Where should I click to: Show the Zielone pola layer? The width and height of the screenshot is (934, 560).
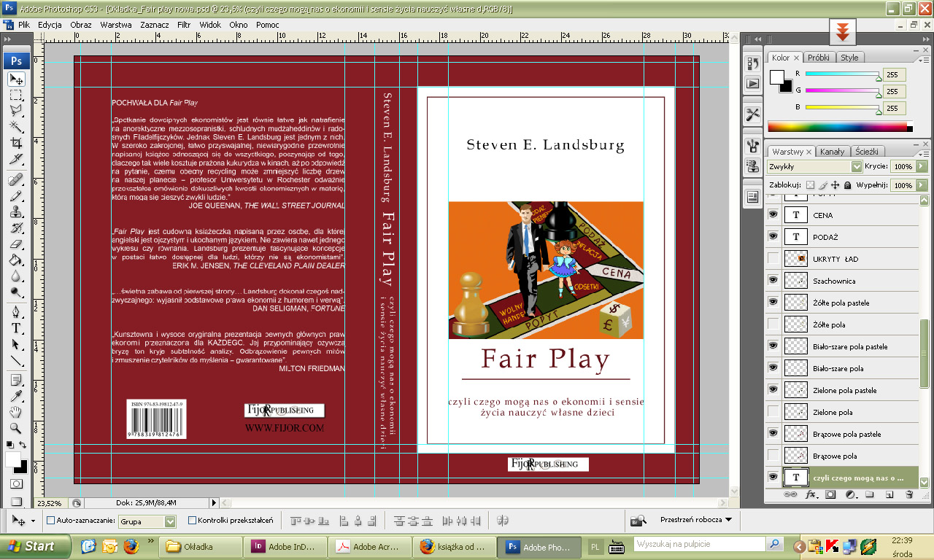coord(773,412)
